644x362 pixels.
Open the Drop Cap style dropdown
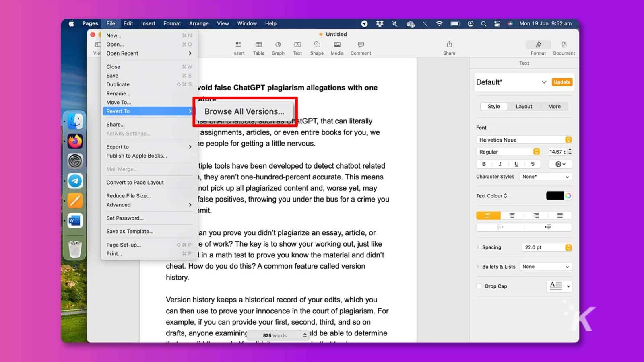(559, 286)
